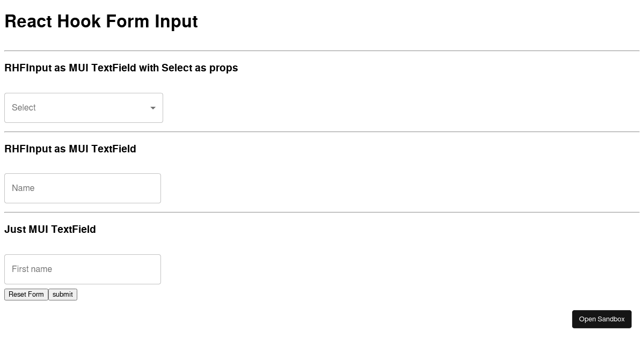Click the RHFInput as MUI TextField heading
644x338 pixels.
[x=70, y=149]
